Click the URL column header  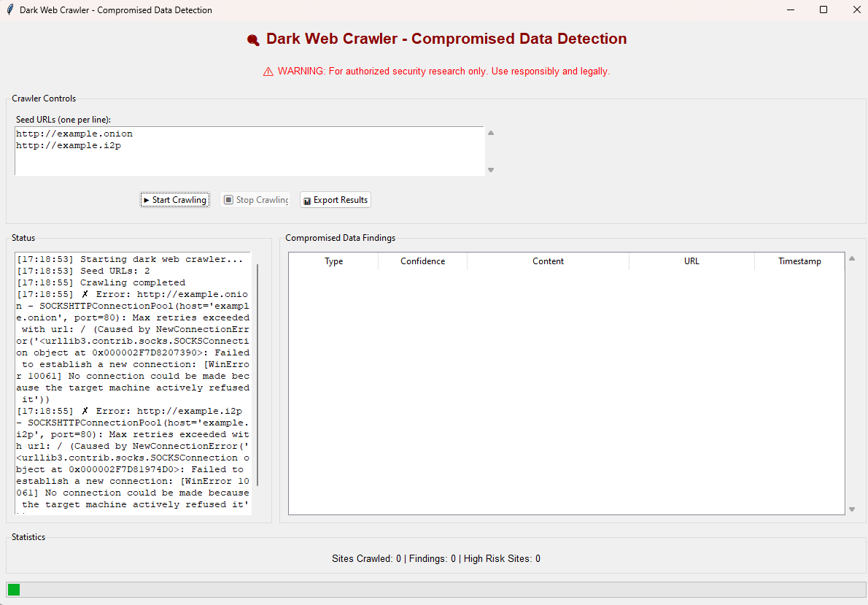[x=691, y=261]
